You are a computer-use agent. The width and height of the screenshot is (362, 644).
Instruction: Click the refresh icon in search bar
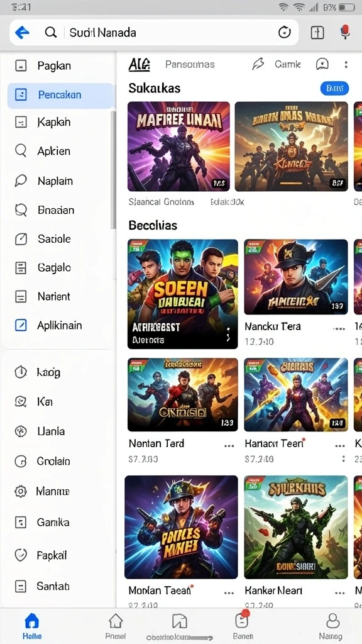click(284, 32)
